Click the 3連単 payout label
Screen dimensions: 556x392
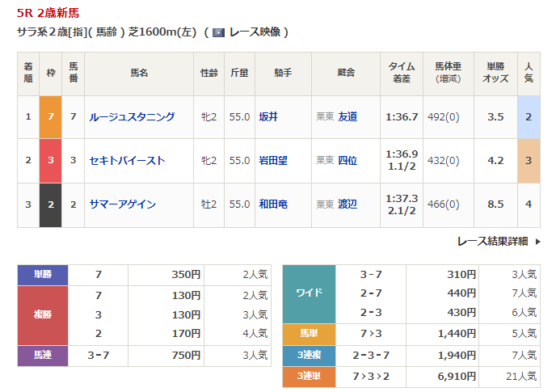pyautogui.click(x=309, y=377)
